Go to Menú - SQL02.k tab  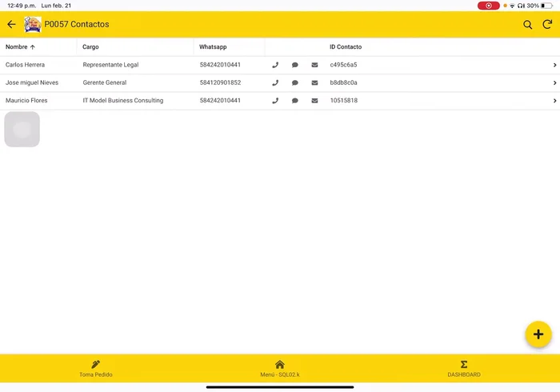pos(280,369)
